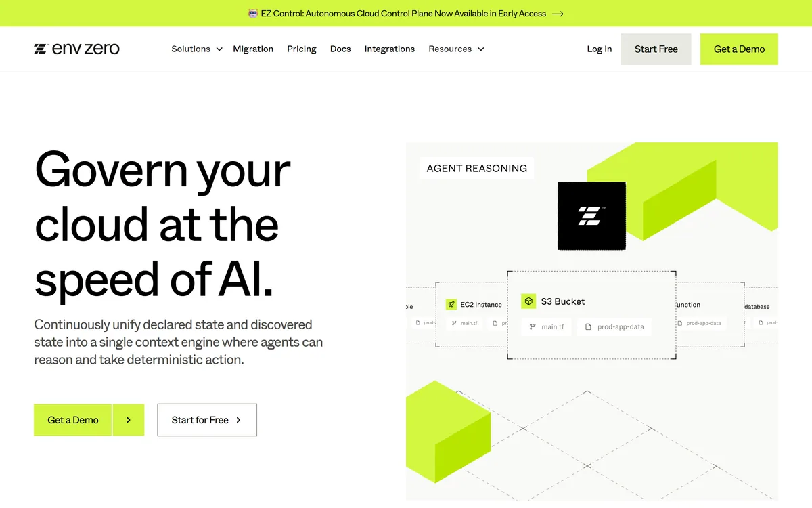Click the Log in link

(599, 49)
